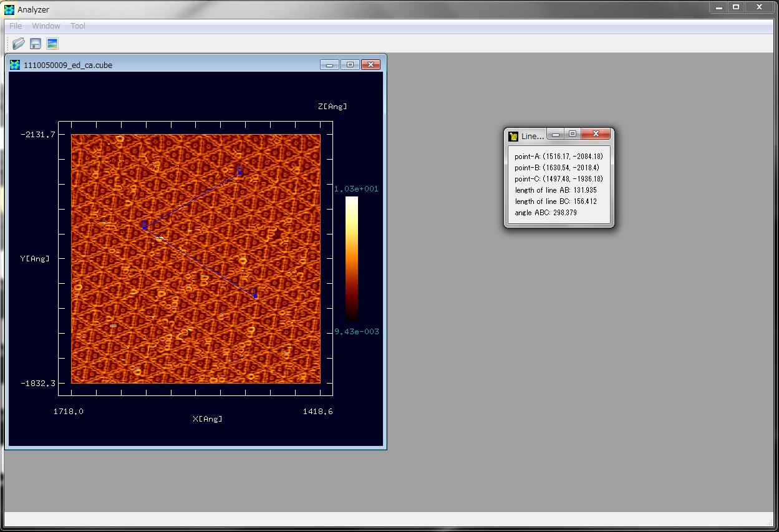Open the File menu
The height and width of the screenshot is (532, 779).
tap(16, 26)
